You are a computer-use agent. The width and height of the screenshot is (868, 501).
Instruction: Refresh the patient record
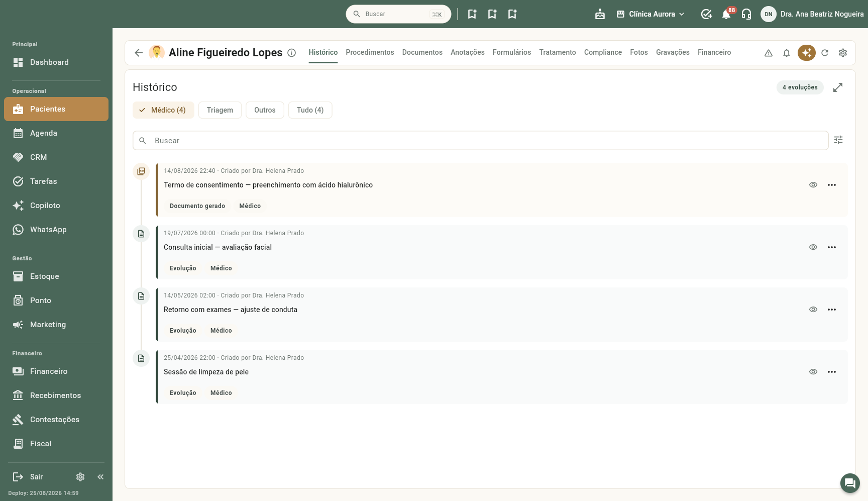825,53
